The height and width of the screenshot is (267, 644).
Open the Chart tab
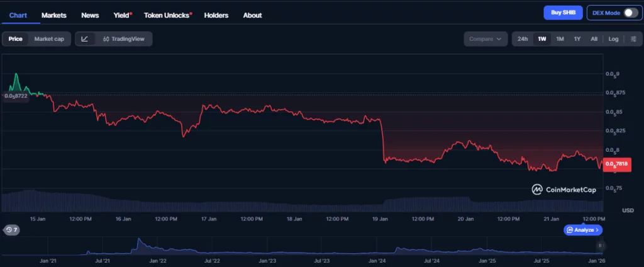click(18, 15)
